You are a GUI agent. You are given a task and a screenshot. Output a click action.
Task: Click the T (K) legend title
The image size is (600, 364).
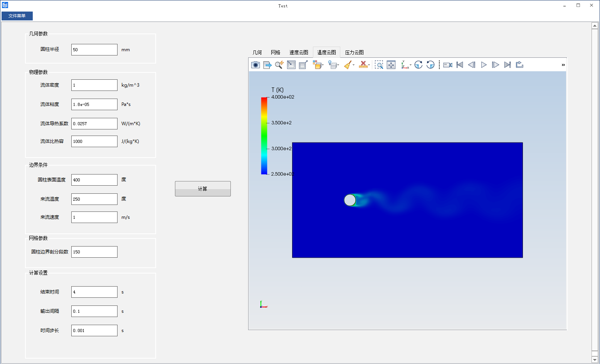click(277, 90)
